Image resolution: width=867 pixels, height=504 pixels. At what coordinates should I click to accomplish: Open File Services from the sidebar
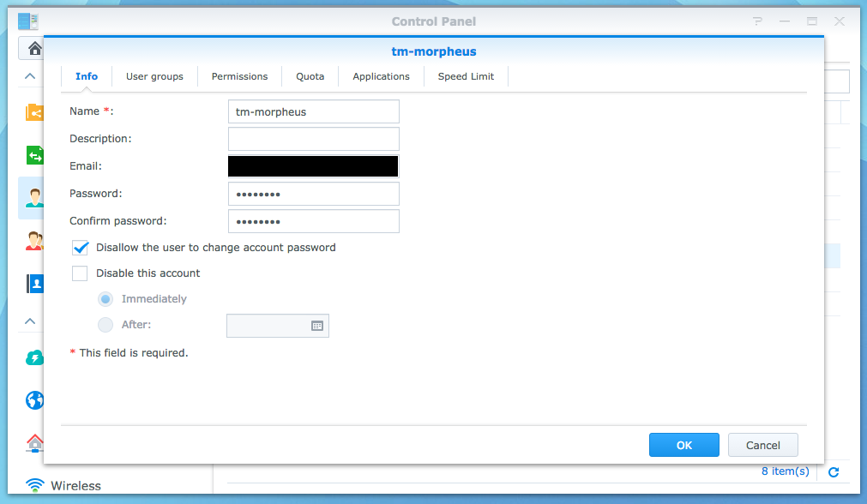(x=34, y=155)
